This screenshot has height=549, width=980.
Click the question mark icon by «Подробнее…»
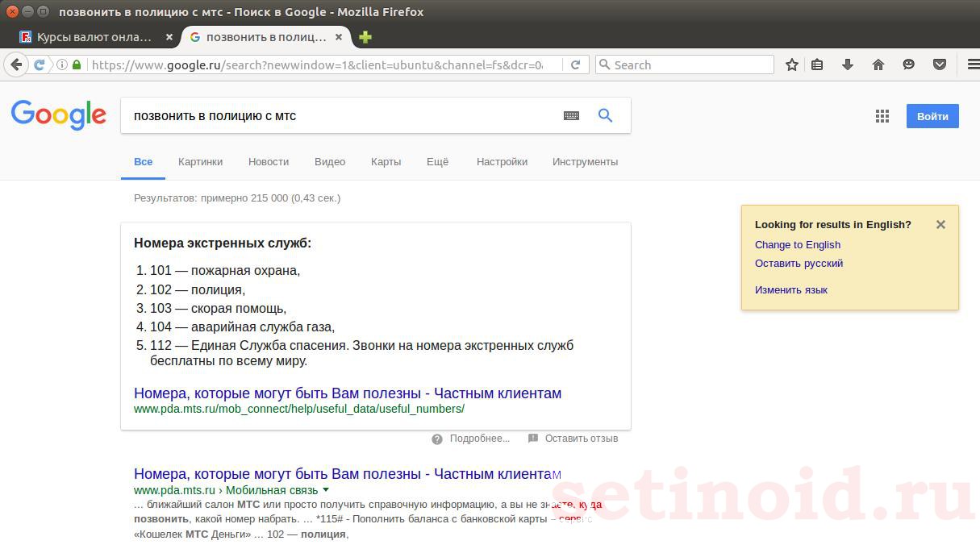(x=437, y=439)
